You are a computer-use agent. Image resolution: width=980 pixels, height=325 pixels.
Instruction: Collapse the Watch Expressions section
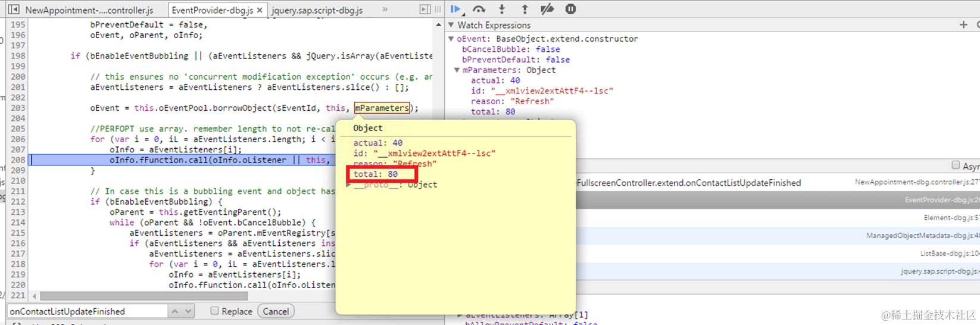451,25
